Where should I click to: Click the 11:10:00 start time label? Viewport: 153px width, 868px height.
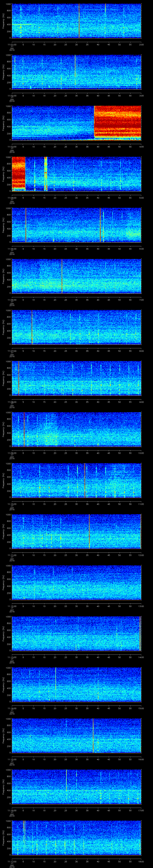12,504
